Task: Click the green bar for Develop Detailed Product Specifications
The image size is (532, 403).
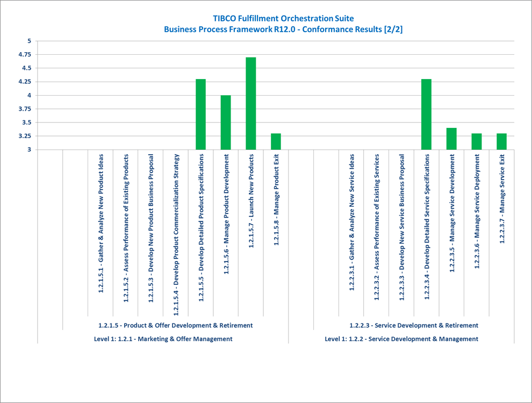Action: [x=201, y=114]
